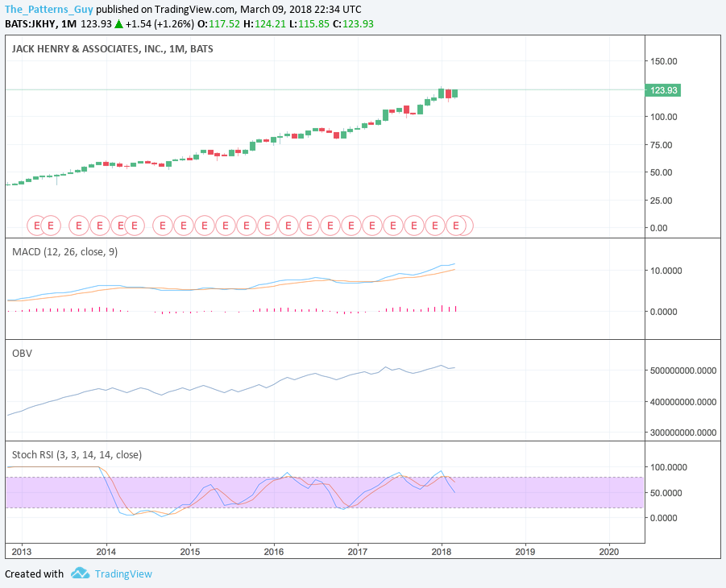This screenshot has width=726, height=588.
Task: Click the +1.54 (+1.26%) change text
Action: click(160, 23)
